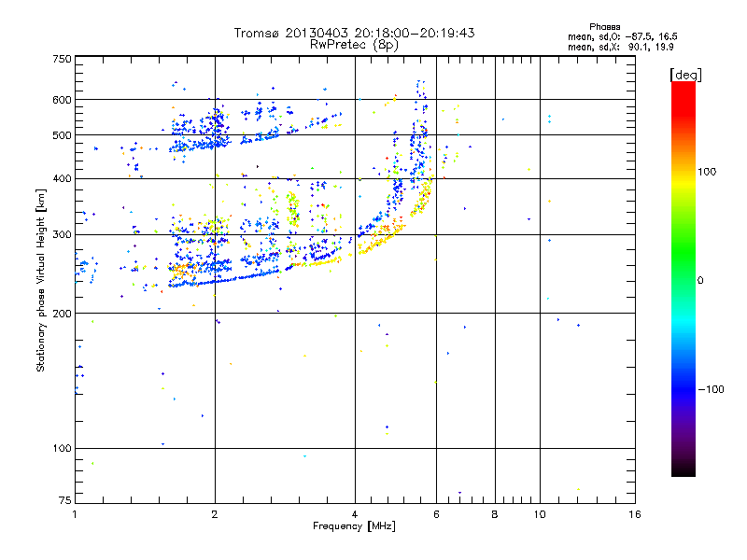Click the x-axis tick label "8"

[495, 514]
